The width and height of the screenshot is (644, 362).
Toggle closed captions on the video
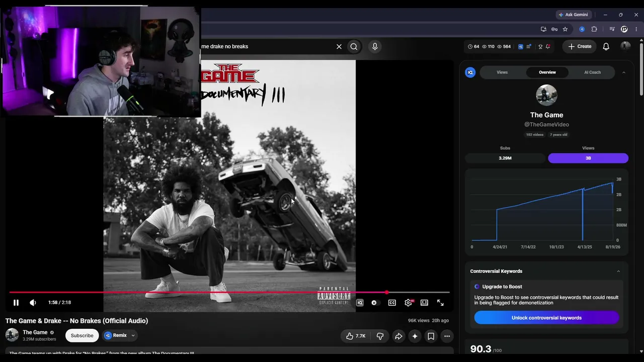pyautogui.click(x=392, y=303)
